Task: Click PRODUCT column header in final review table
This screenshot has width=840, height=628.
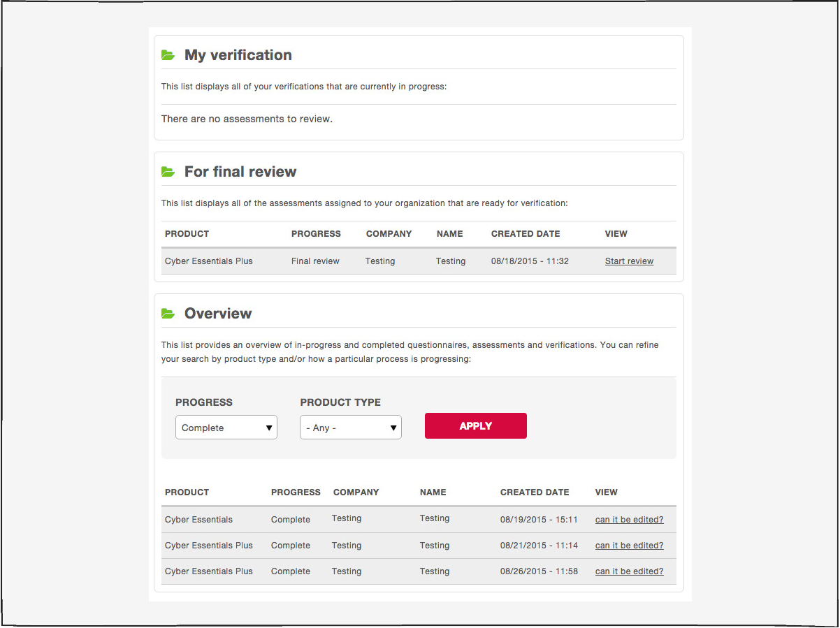Action: pos(187,234)
